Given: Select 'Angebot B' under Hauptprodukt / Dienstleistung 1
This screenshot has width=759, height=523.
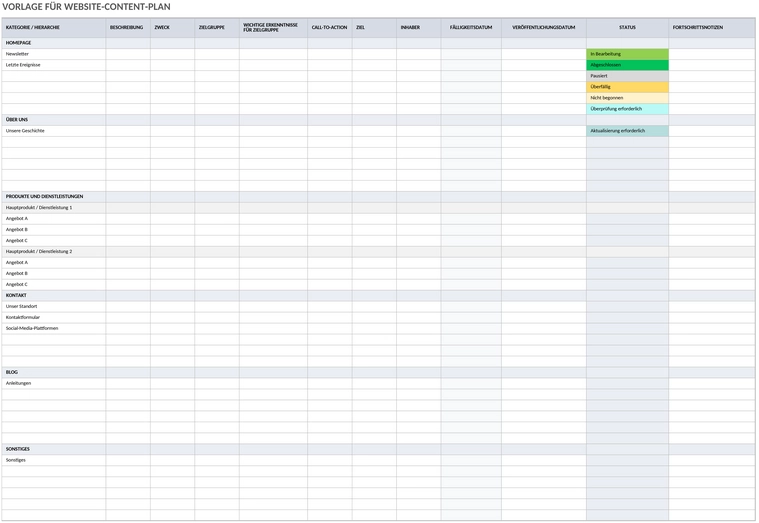Looking at the screenshot, I should click(x=54, y=230).
